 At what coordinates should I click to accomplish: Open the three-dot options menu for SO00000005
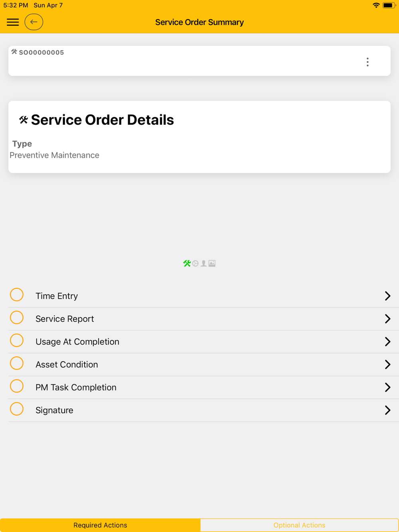(x=367, y=62)
